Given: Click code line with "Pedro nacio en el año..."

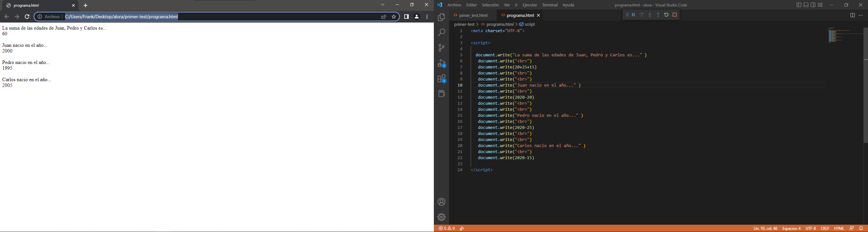Looking at the screenshot, I should click(x=530, y=115).
